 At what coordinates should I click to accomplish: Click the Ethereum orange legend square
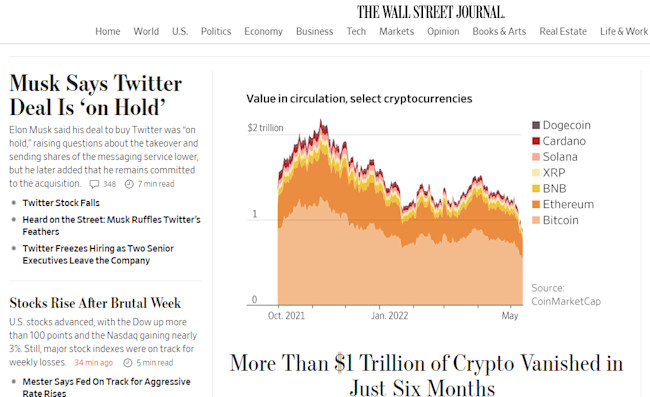pyautogui.click(x=536, y=204)
